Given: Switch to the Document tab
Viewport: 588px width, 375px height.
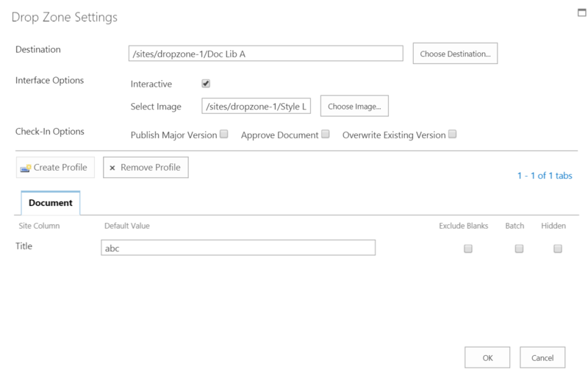Looking at the screenshot, I should click(x=51, y=203).
